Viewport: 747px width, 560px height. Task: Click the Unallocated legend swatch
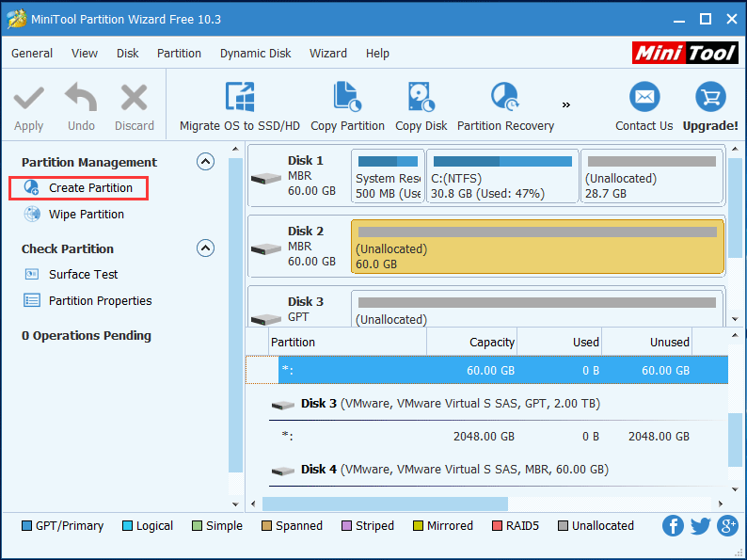point(563,526)
